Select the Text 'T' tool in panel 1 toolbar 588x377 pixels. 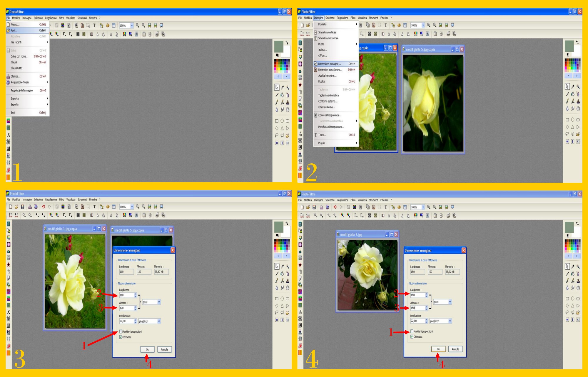click(x=94, y=26)
